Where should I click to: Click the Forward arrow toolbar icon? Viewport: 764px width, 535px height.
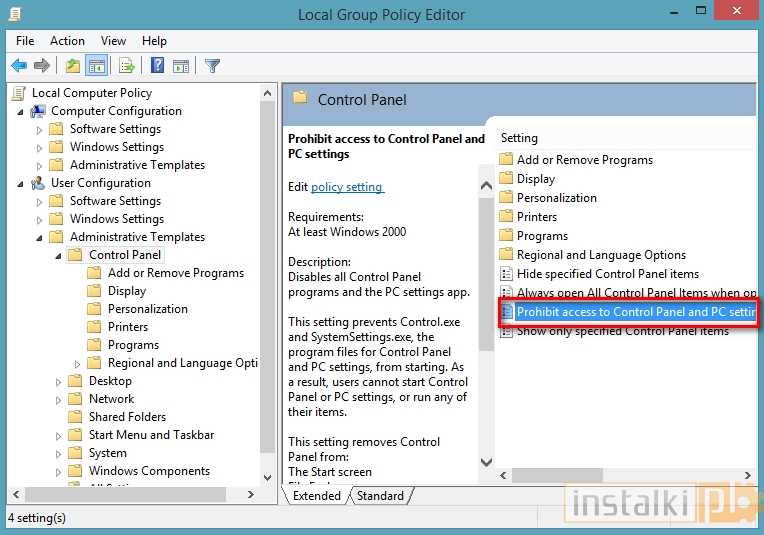pos(42,65)
